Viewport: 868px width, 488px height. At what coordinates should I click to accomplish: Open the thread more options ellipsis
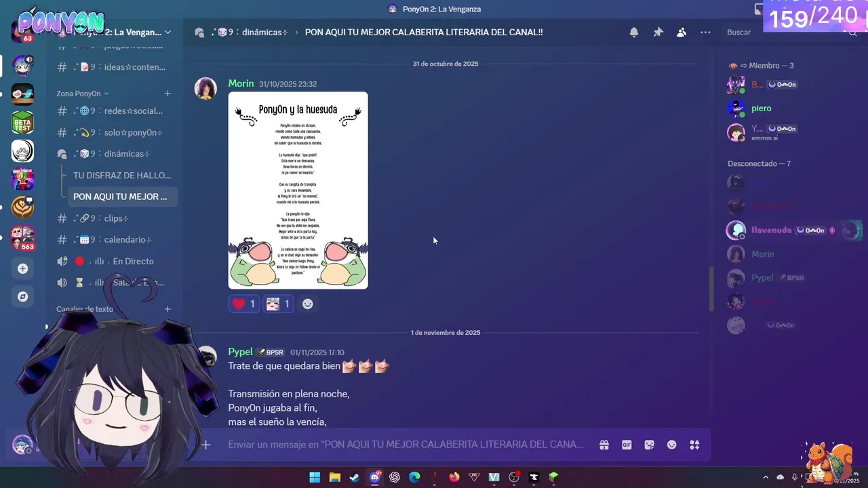point(705,33)
